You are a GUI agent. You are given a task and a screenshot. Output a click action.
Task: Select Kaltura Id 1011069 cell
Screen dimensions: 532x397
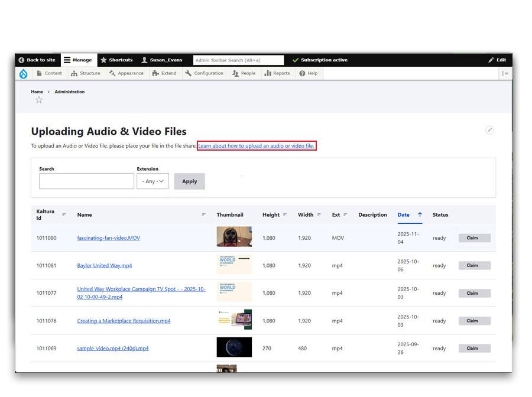point(47,348)
